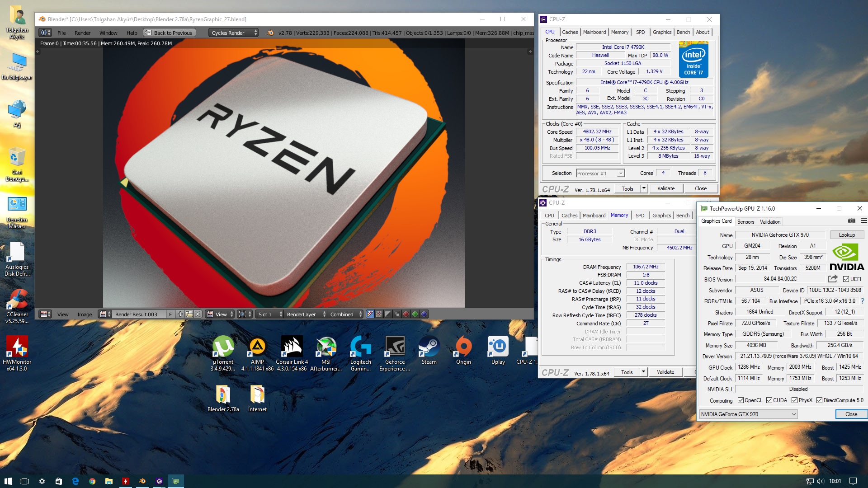Add a new image with the plus icon
Screen dimensions: 868x488
pos(180,314)
